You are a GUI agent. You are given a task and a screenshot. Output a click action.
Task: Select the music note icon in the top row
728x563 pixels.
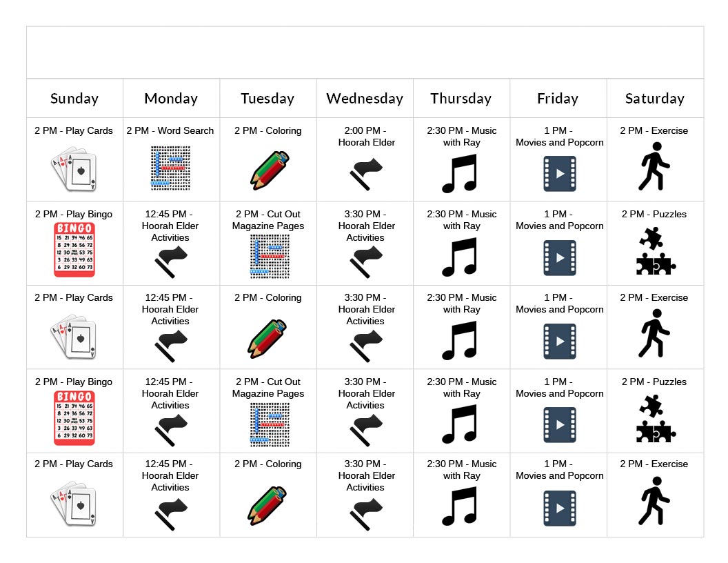(460, 173)
